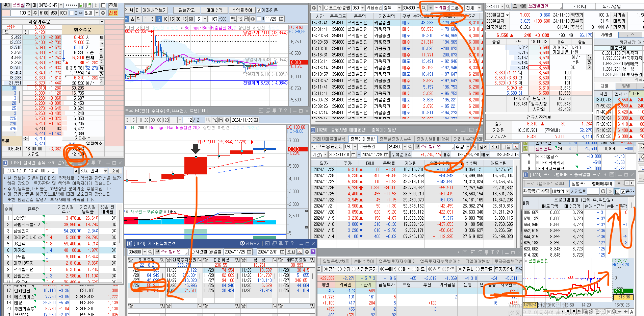
Task: Select 시간별 radio in 0128 window
Action: click(194, 252)
